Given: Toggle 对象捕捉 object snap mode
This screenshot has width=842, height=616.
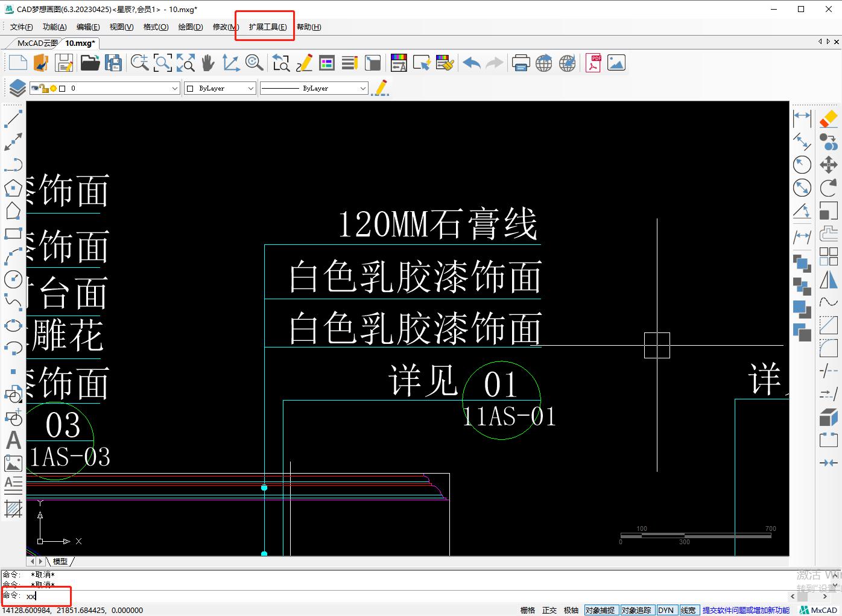Looking at the screenshot, I should (x=601, y=609).
